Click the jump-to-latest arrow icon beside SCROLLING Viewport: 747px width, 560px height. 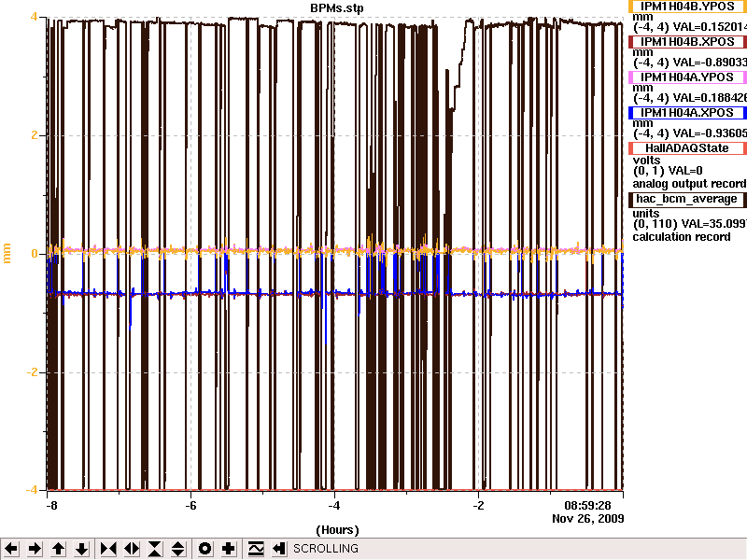coord(279,549)
